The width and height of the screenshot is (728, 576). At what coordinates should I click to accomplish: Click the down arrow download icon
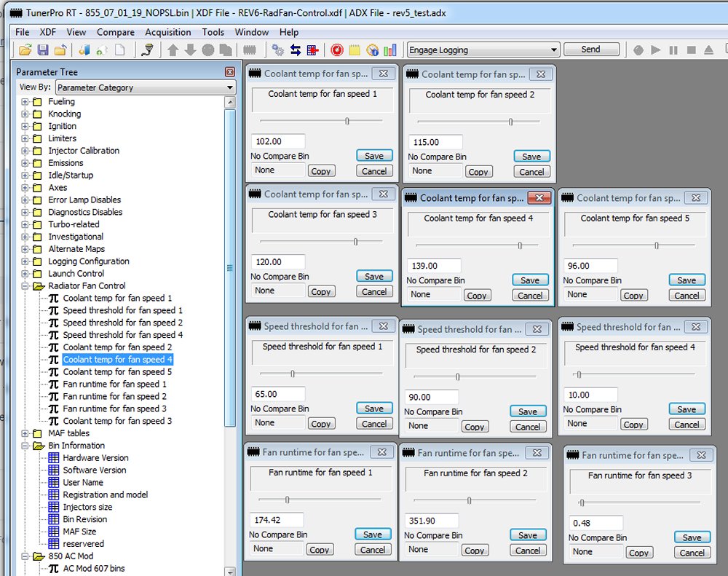coord(190,50)
